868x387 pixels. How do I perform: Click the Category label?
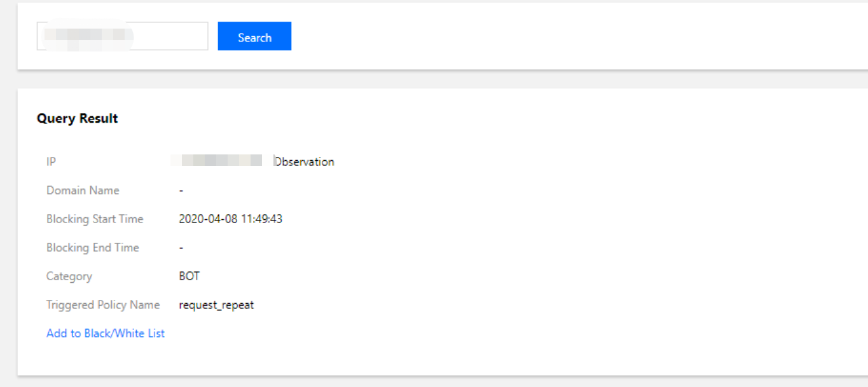click(69, 276)
